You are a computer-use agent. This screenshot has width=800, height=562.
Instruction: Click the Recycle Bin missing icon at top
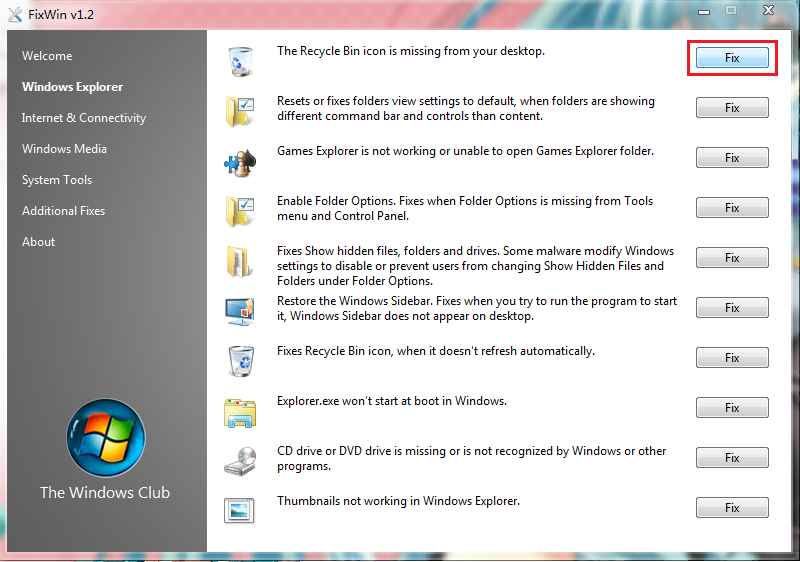[x=240, y=62]
